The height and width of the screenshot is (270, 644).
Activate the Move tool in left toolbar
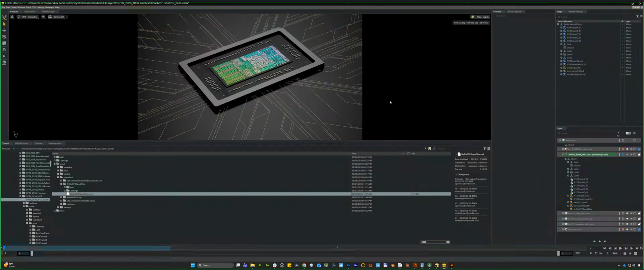[x=4, y=30]
